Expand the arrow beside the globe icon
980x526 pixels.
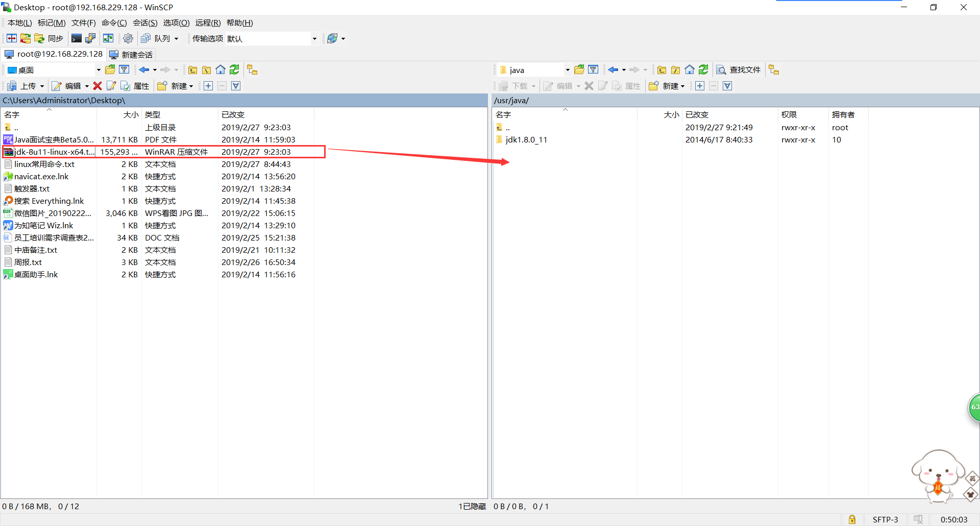[344, 38]
